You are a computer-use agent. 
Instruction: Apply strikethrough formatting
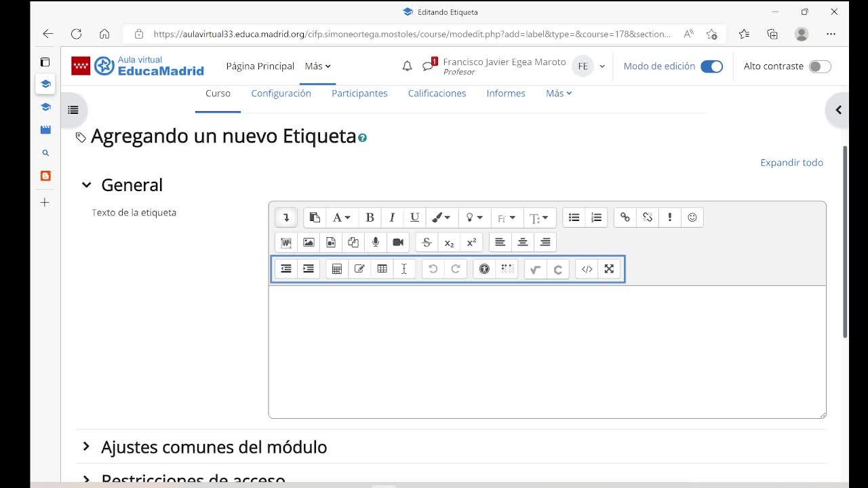tap(427, 243)
